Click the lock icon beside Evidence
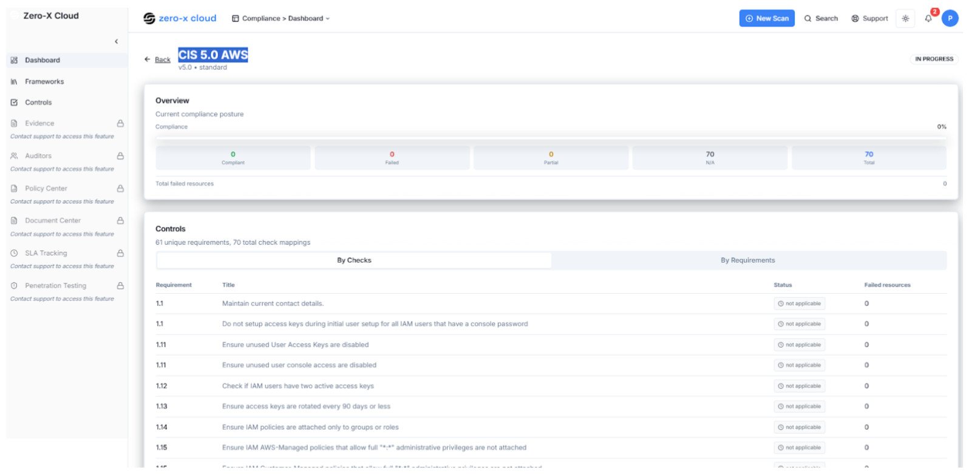 (x=120, y=123)
